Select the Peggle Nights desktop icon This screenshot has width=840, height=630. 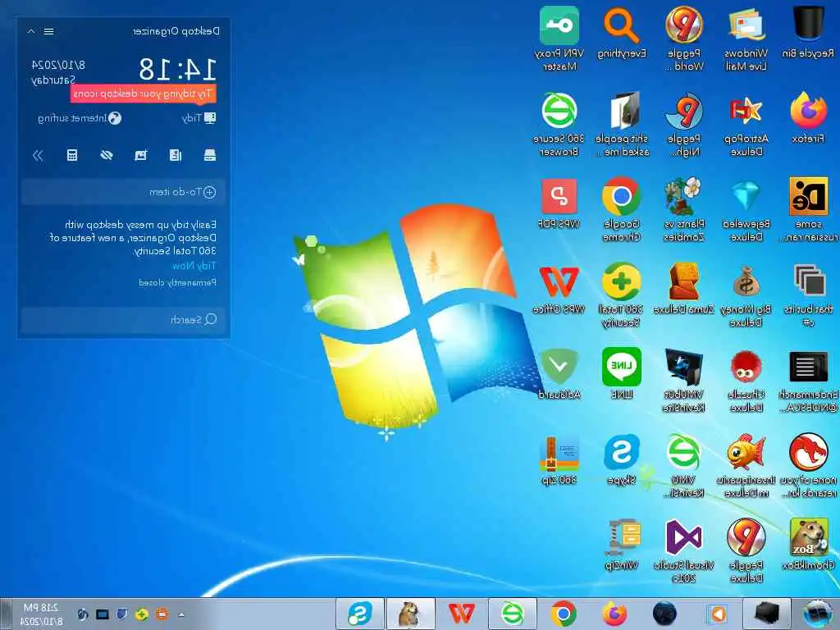tap(684, 125)
